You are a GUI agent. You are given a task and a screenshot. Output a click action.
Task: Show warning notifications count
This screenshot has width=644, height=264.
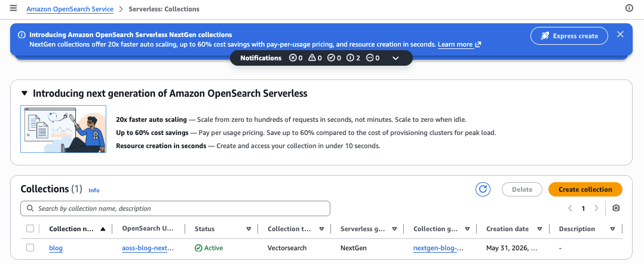[315, 59]
